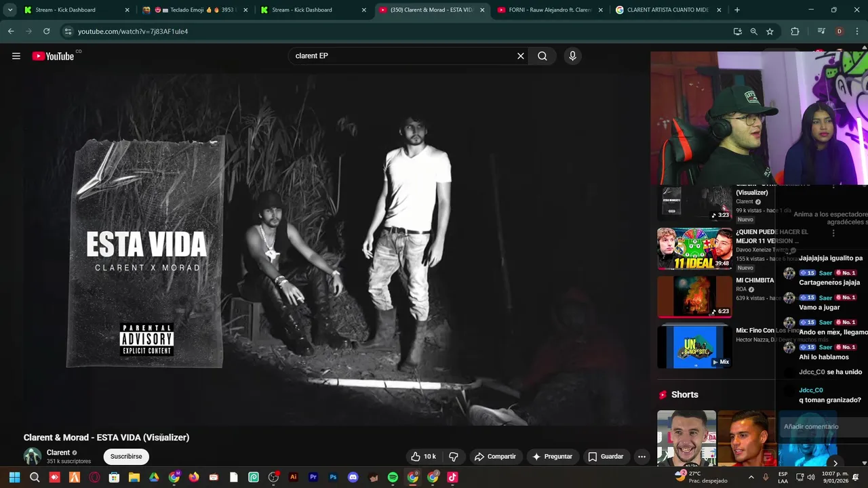The width and height of the screenshot is (868, 488).
Task: Open Adobe Illustrator from taskbar
Action: click(x=294, y=477)
